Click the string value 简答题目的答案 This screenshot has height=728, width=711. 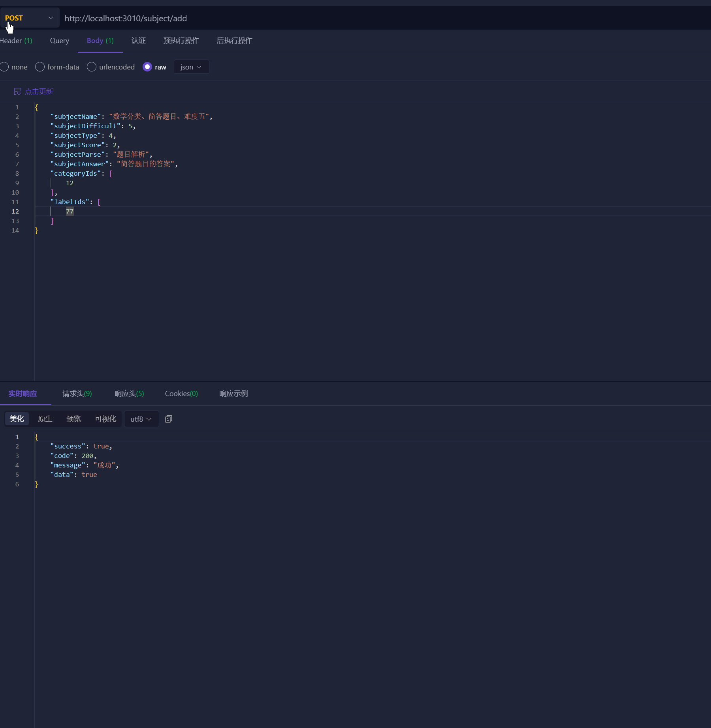[x=145, y=164]
